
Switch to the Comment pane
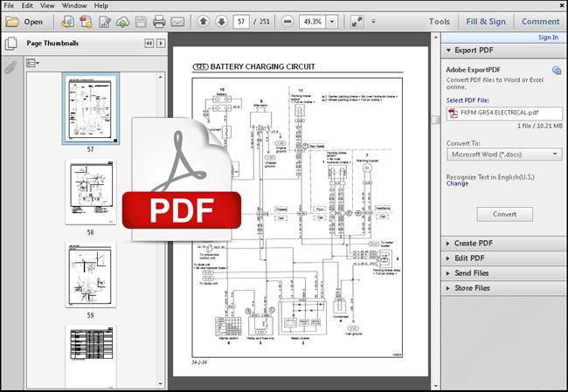click(540, 22)
